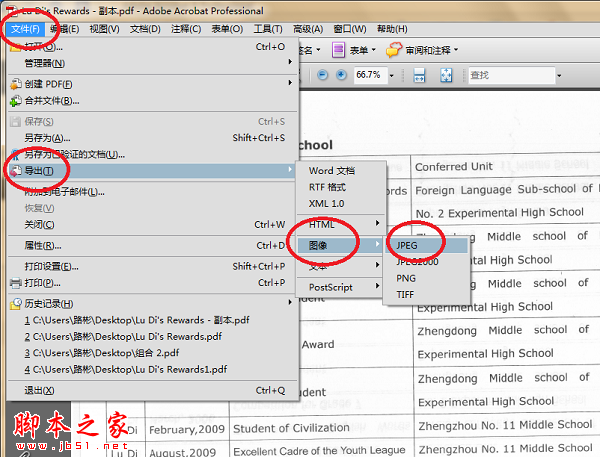Screen dimensions: 600x457
Task: Expand the 表单 toolbar dropdown arrow
Action: coord(374,50)
